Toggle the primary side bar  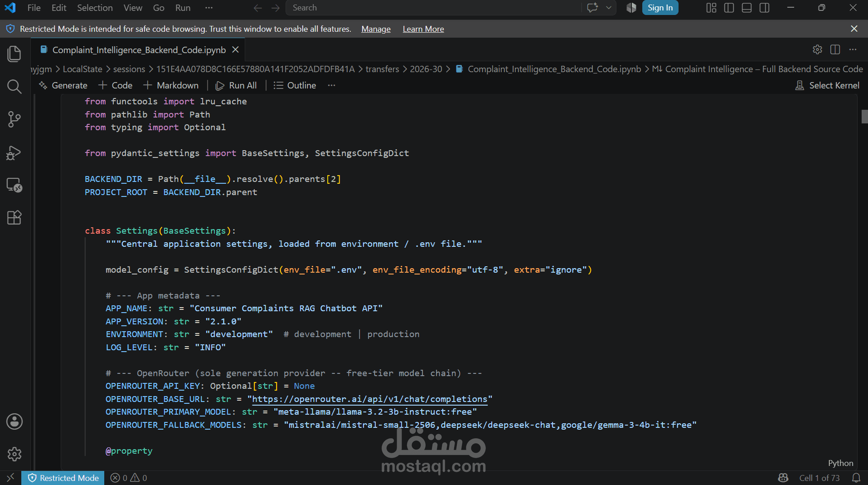(729, 8)
